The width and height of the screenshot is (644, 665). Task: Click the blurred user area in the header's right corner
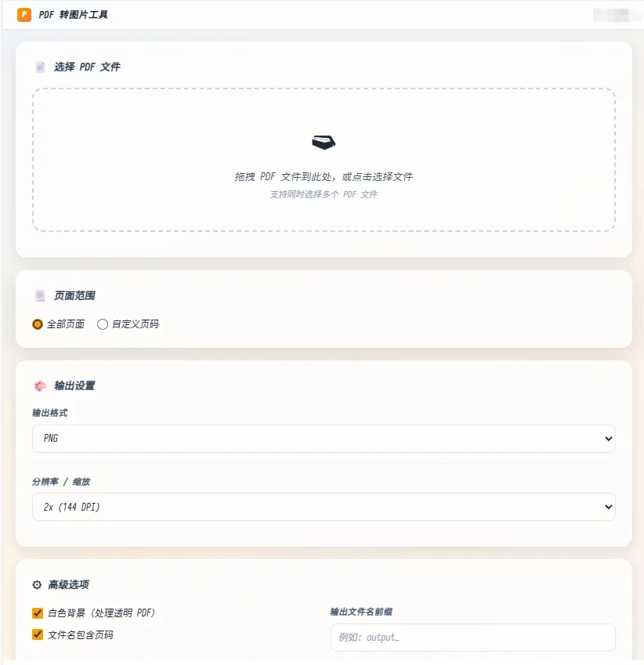[x=617, y=15]
